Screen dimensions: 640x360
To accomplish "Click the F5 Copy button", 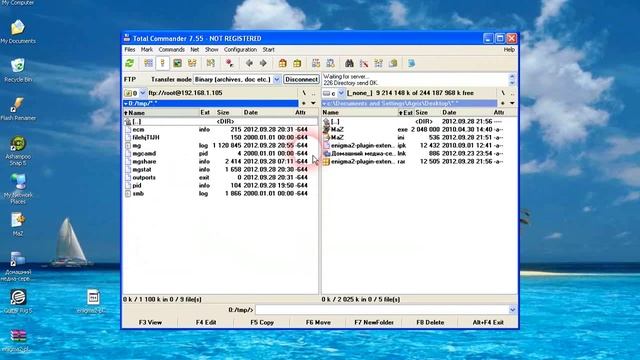I will [x=262, y=322].
